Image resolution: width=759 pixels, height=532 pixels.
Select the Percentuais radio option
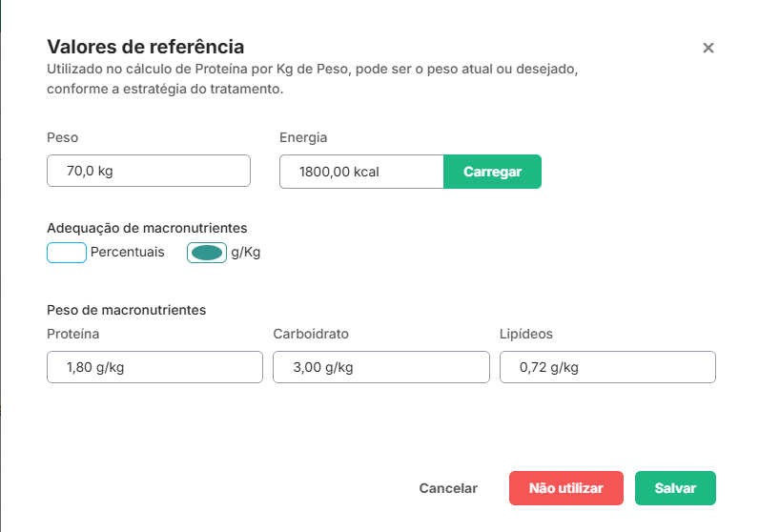click(x=67, y=253)
